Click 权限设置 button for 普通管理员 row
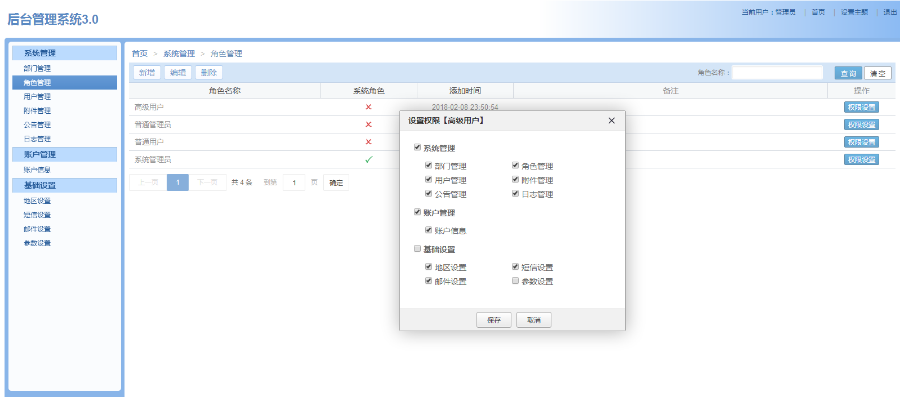900x397 pixels. (861, 124)
